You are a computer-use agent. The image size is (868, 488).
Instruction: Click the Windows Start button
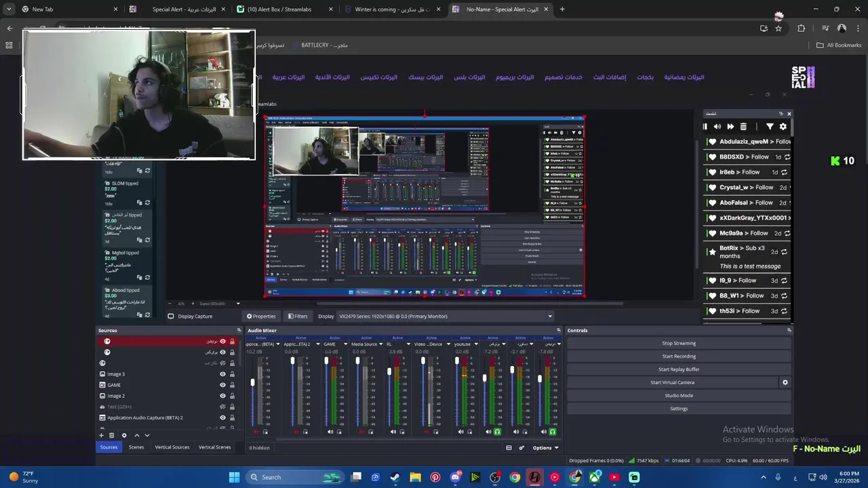pos(234,477)
